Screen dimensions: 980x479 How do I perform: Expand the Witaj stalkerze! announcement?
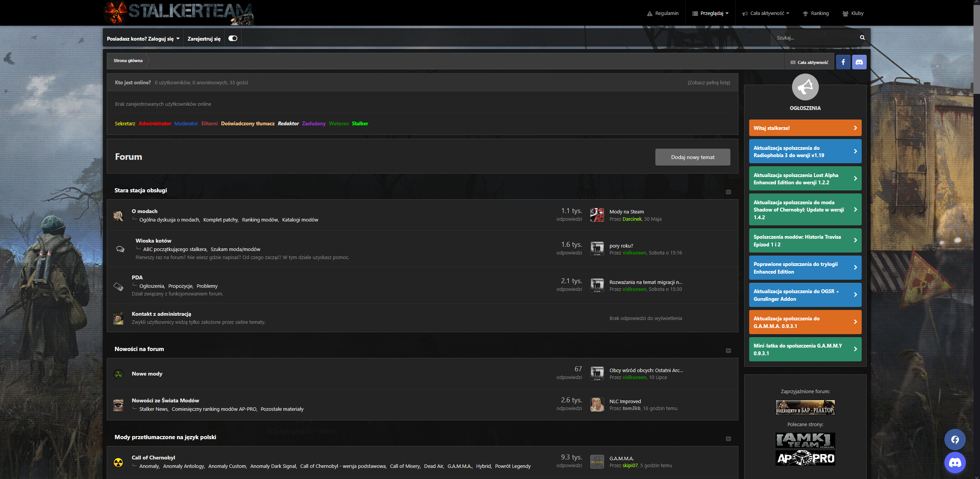coord(805,128)
